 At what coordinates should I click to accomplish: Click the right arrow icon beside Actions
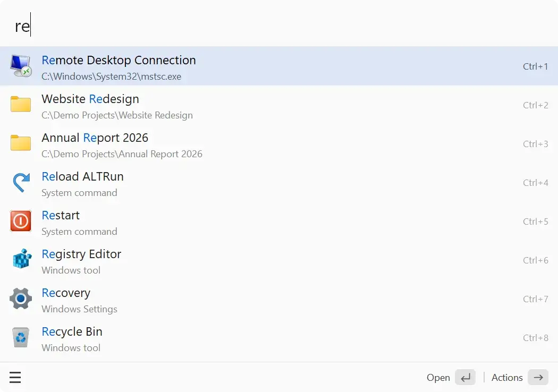(x=538, y=378)
